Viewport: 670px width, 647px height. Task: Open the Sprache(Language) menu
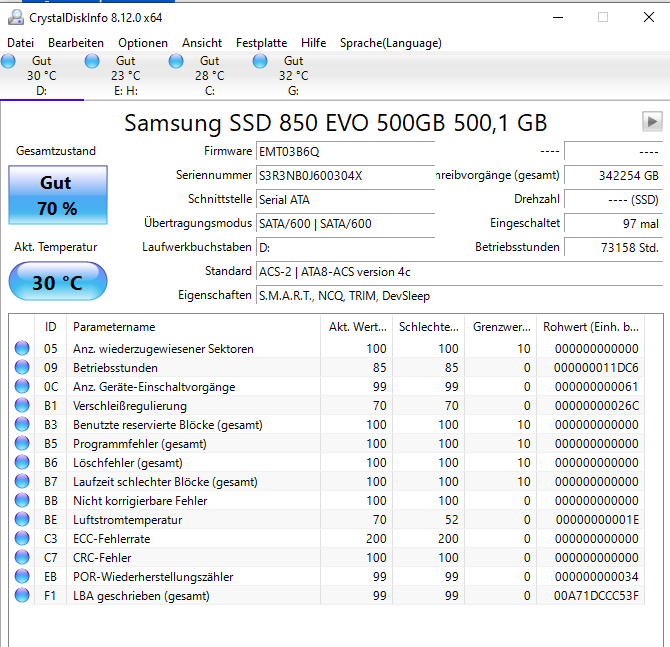391,43
